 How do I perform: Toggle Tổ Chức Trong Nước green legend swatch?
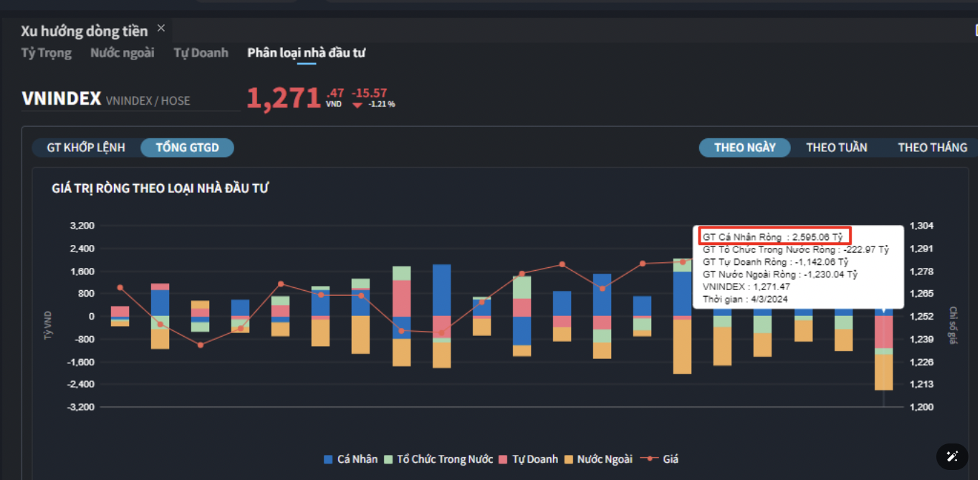pyautogui.click(x=388, y=459)
